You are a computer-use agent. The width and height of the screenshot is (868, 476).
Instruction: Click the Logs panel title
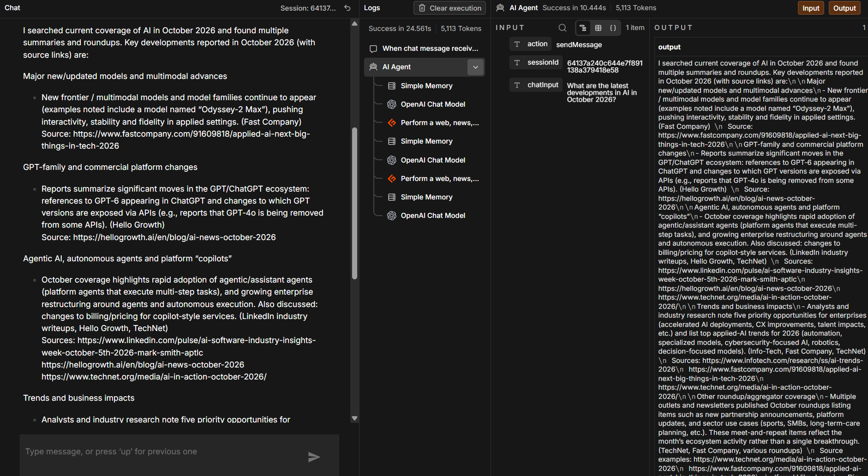(372, 8)
